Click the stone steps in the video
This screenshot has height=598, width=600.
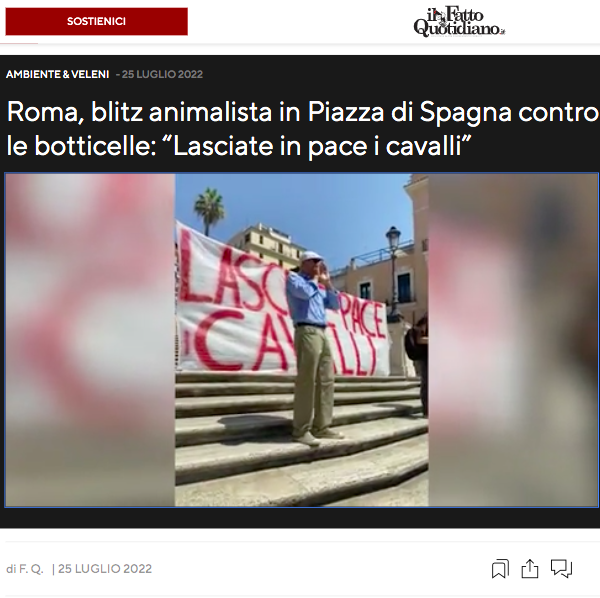click(302, 440)
